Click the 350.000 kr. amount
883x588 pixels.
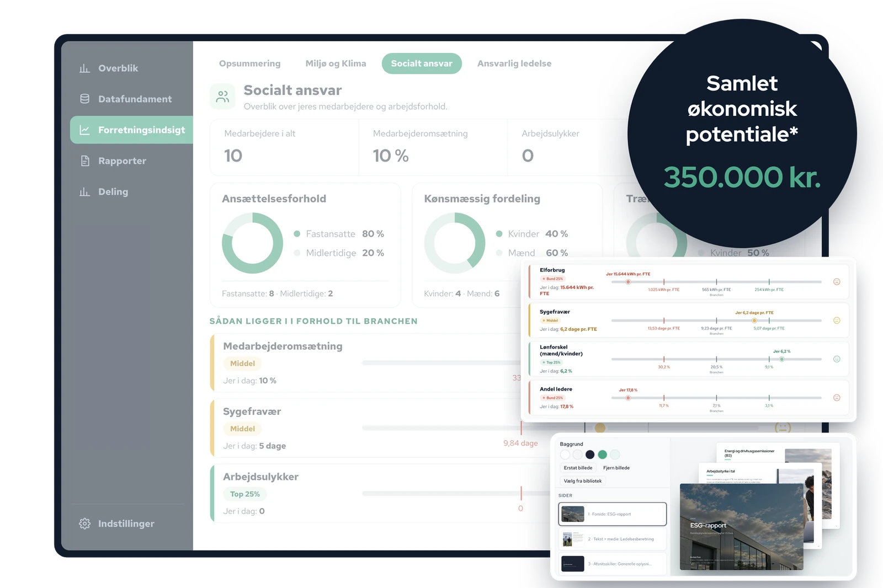pos(742,177)
